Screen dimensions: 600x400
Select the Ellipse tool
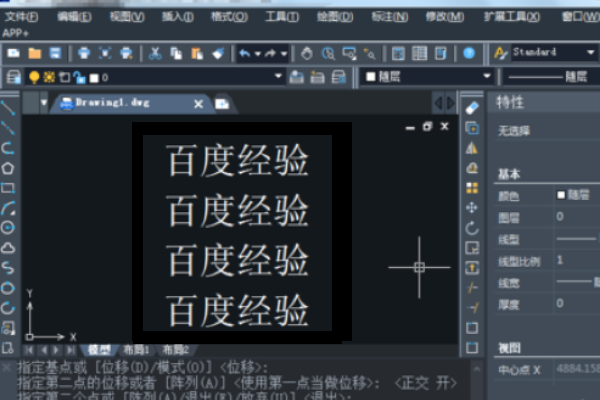tap(8, 288)
